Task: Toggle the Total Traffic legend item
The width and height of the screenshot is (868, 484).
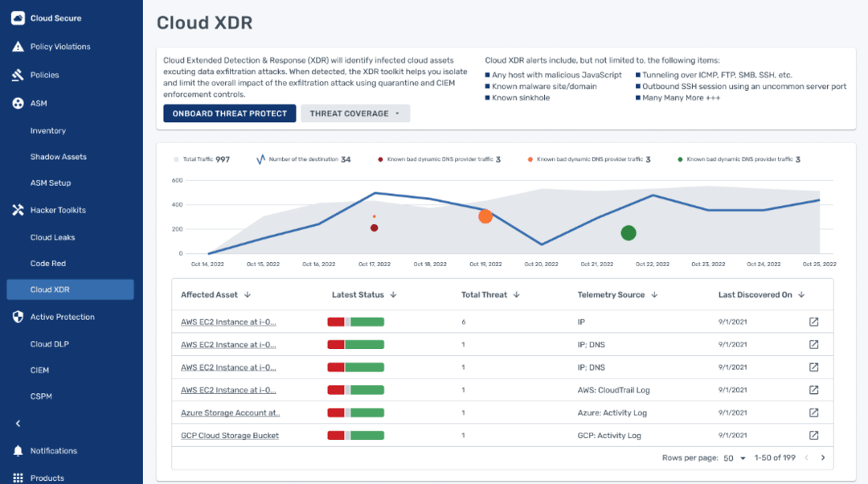Action: click(202, 159)
